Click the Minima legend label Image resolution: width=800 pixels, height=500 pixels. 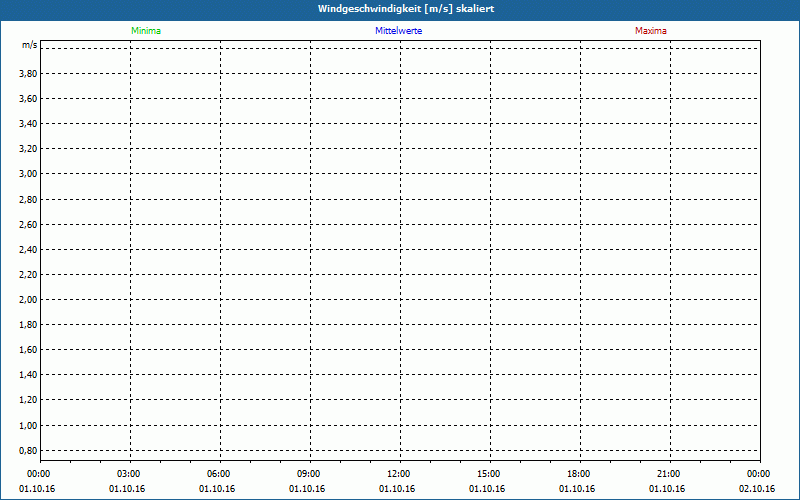click(x=146, y=31)
